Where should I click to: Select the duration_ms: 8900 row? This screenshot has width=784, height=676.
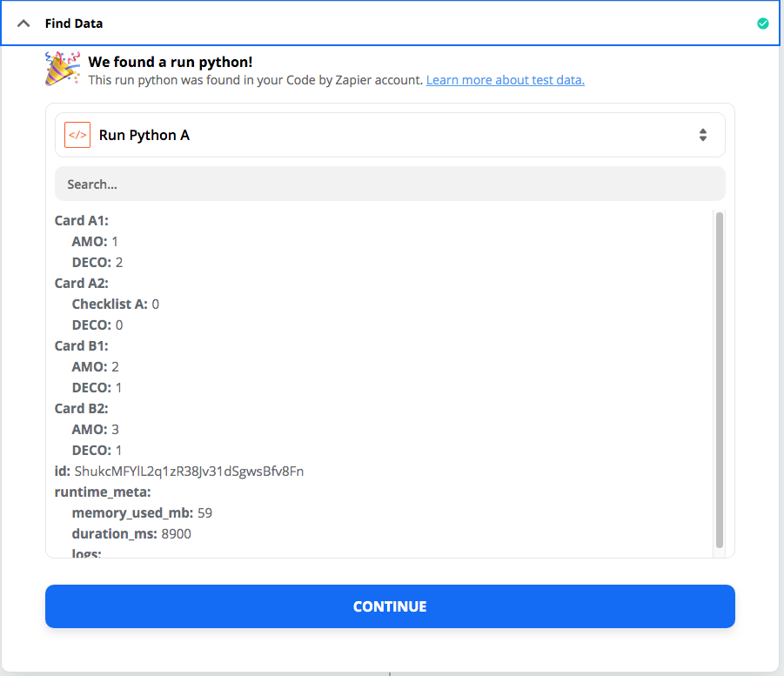pos(131,534)
